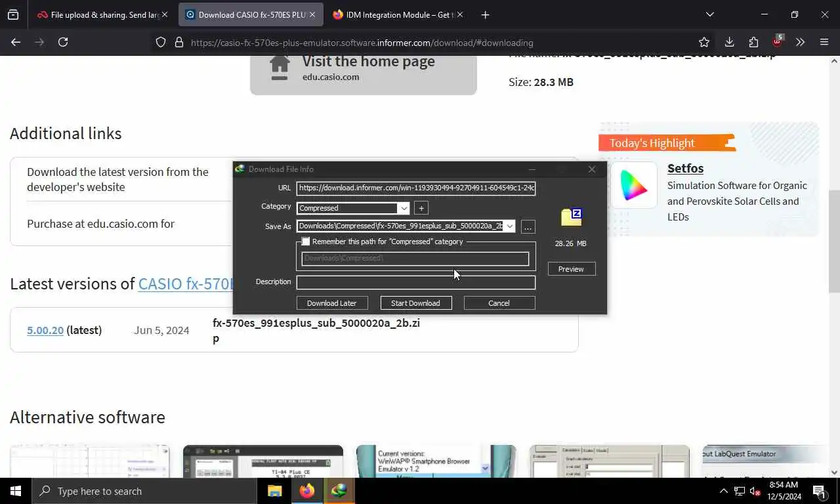Open the Setfos link
The height and width of the screenshot is (504, 840).
[x=685, y=168]
